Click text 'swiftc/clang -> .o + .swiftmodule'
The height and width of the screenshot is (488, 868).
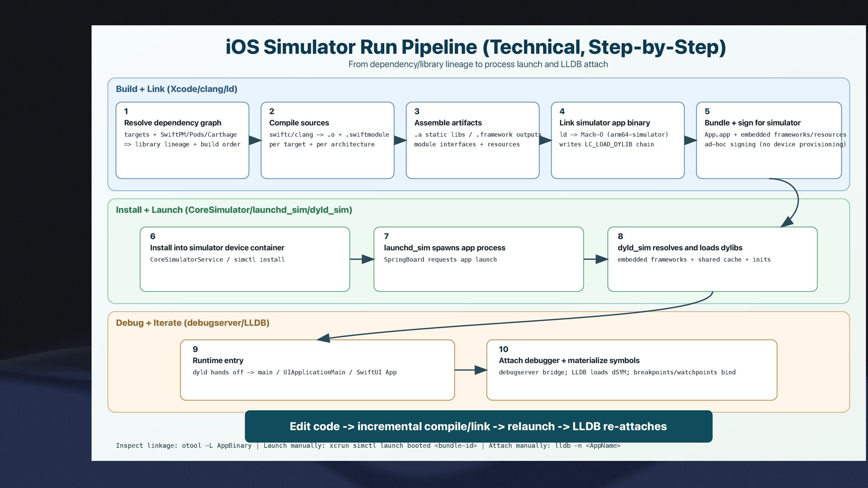pyautogui.click(x=329, y=135)
